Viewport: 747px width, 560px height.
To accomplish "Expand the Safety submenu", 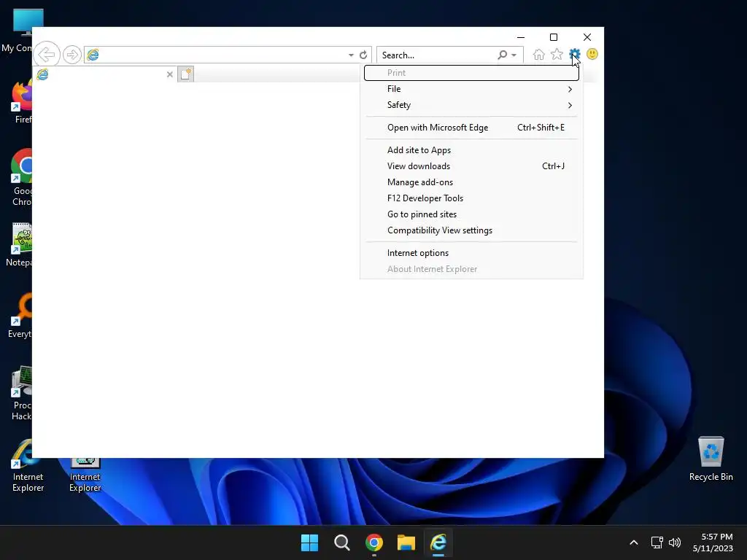I will click(x=471, y=105).
